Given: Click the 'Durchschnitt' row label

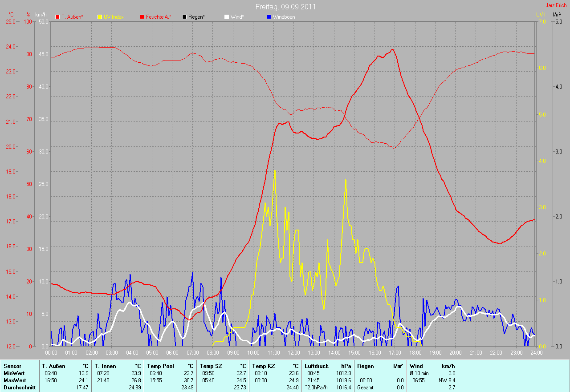Looking at the screenshot, I should click(19, 388).
